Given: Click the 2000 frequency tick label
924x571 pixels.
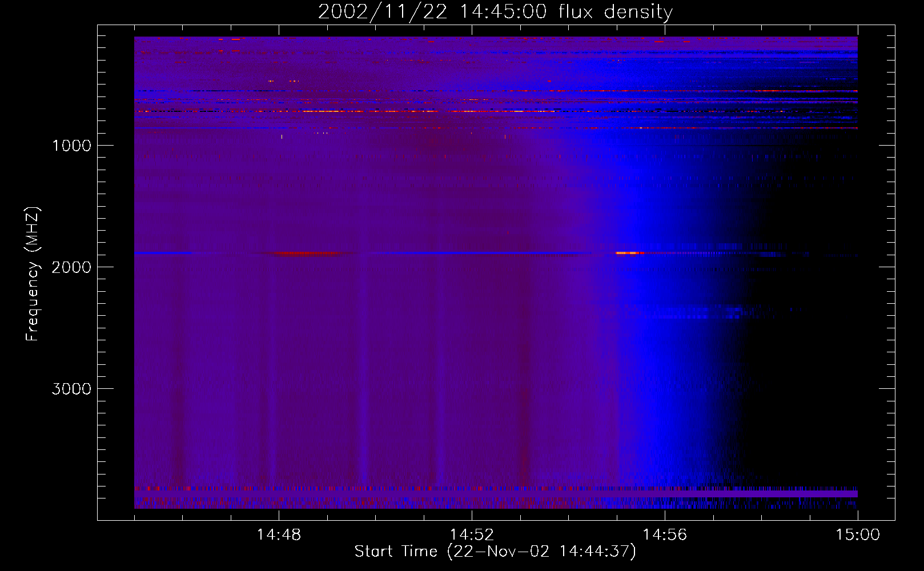Looking at the screenshot, I should click(x=71, y=267).
